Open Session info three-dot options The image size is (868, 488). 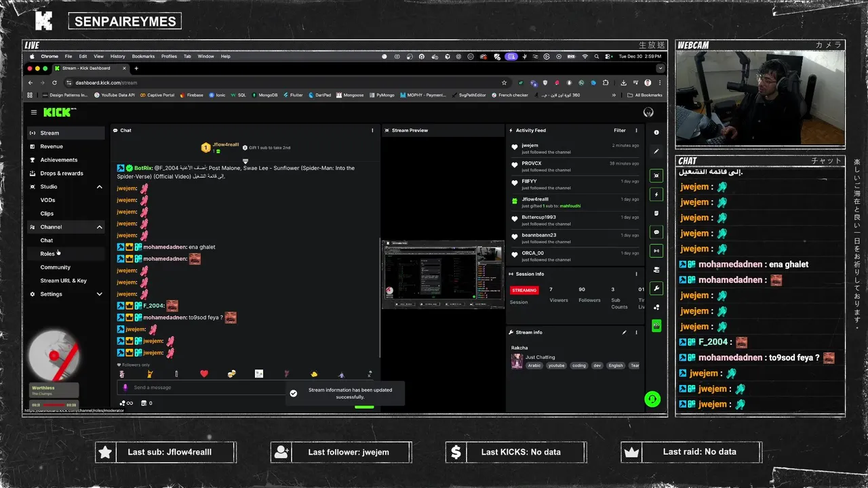636,274
